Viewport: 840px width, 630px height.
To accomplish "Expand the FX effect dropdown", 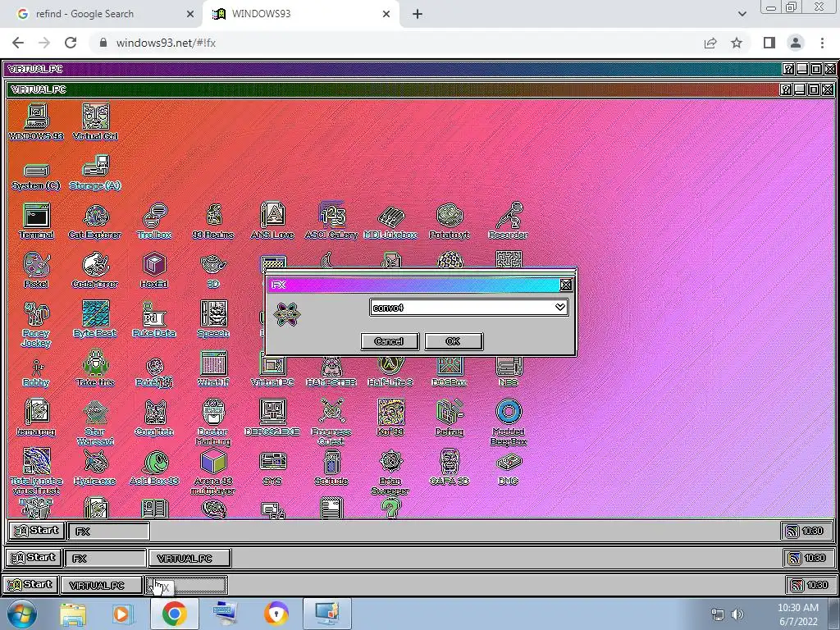I will pyautogui.click(x=559, y=307).
